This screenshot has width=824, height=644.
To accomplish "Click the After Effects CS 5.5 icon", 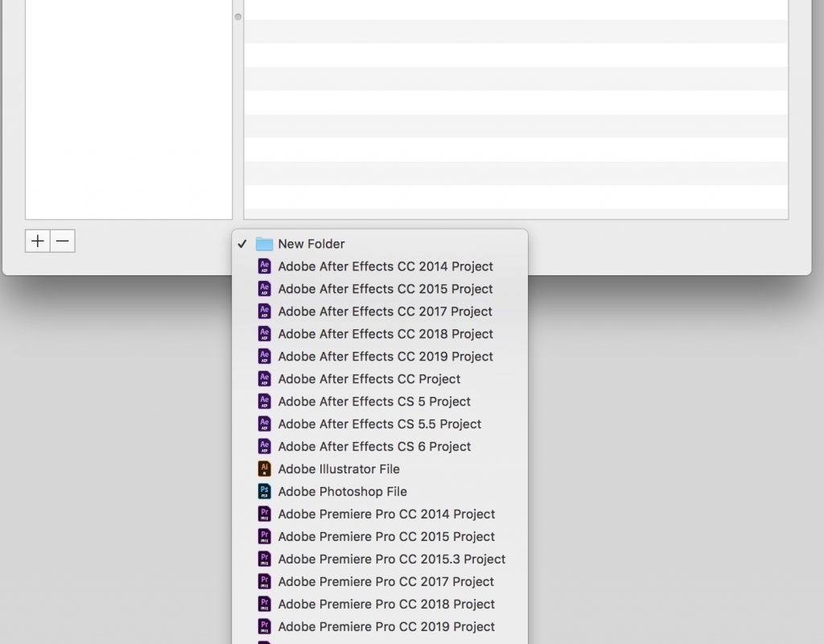I will point(264,423).
